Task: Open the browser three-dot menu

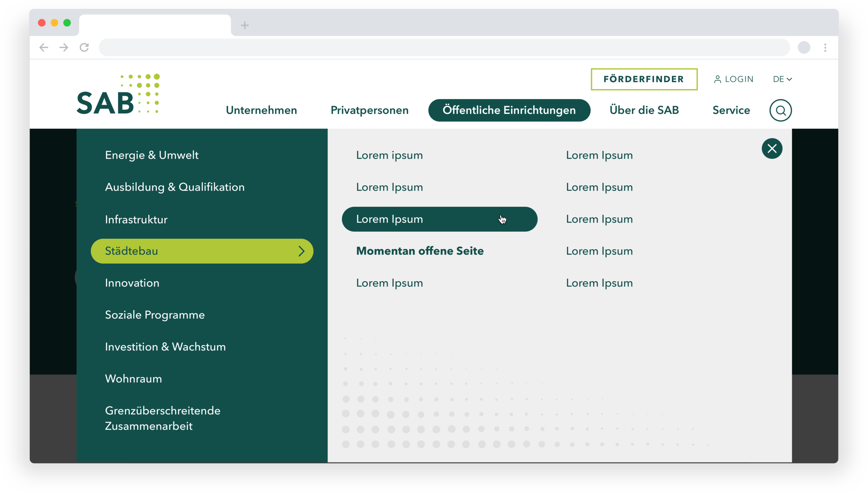Action: point(825,48)
